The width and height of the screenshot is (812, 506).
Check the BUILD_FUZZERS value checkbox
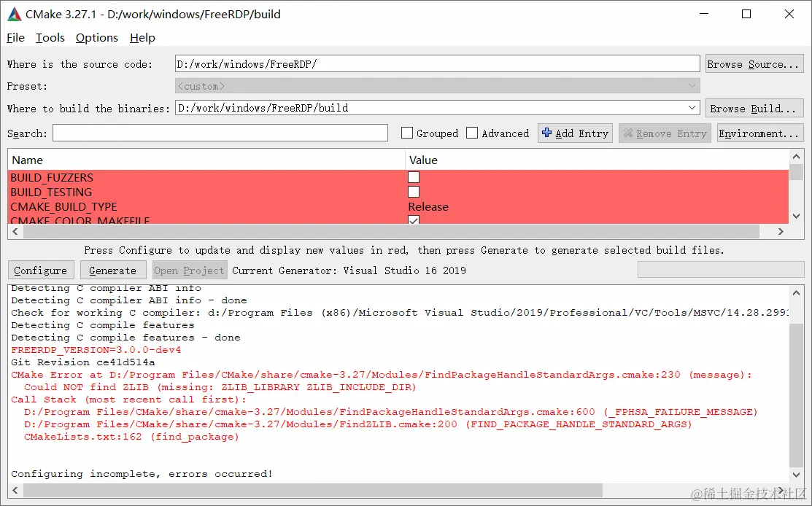(x=414, y=176)
